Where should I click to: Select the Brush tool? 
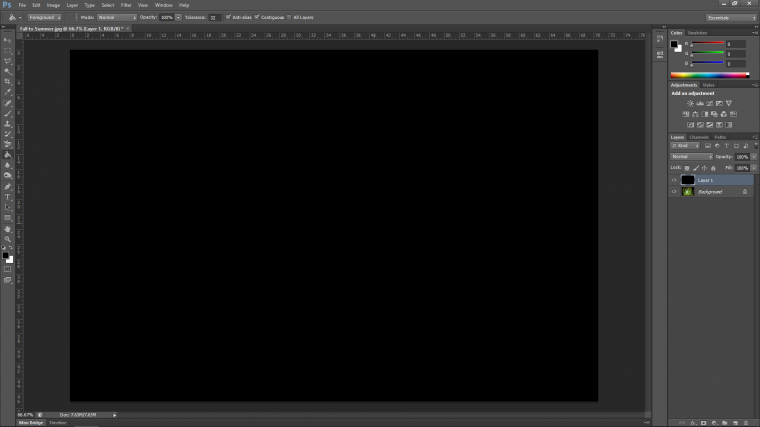coord(7,113)
